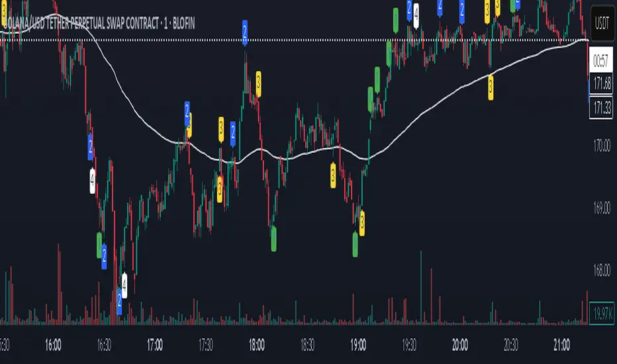Select green marker below the 18:10 swing low
Viewport: 617px width, 364px height.
click(x=274, y=238)
